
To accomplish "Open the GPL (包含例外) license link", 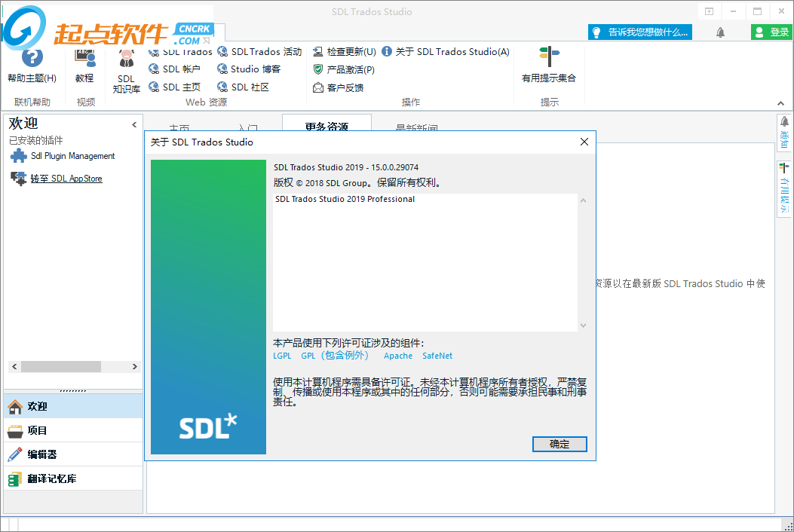I will 335,356.
